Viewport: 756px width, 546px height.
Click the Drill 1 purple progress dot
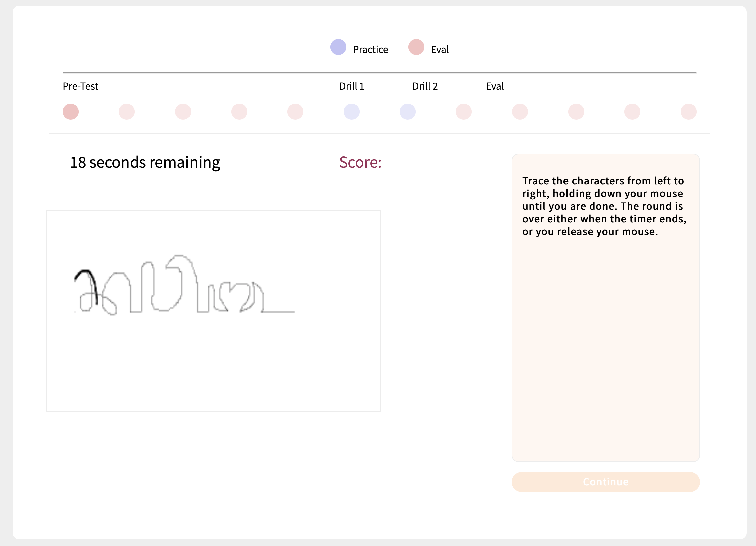point(352,112)
